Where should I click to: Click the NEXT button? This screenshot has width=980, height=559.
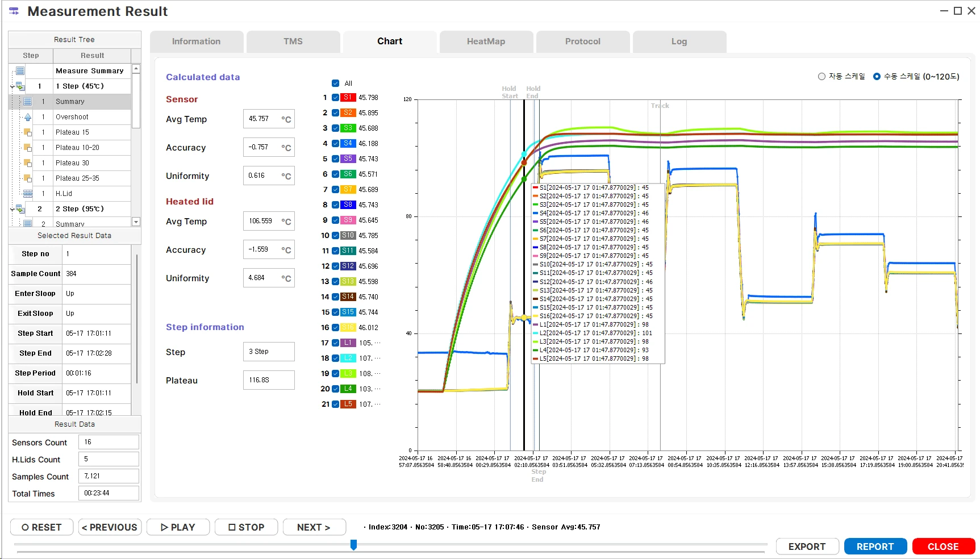(x=315, y=527)
